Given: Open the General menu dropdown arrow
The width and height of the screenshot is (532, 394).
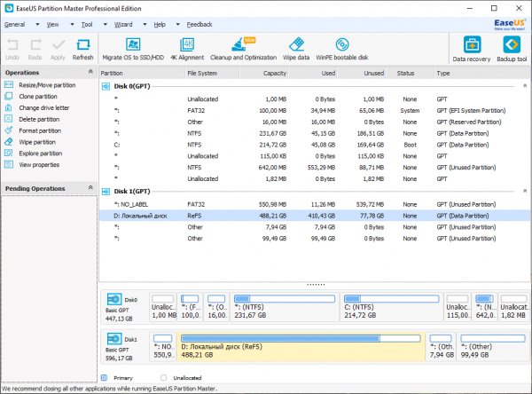Looking at the screenshot, I should 37,25.
